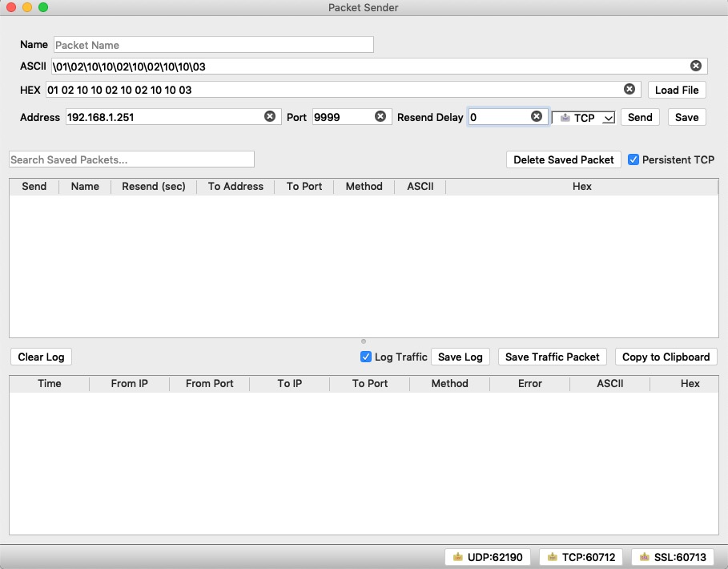Sort saved packets by Send column
This screenshot has width=728, height=569.
coord(34,186)
